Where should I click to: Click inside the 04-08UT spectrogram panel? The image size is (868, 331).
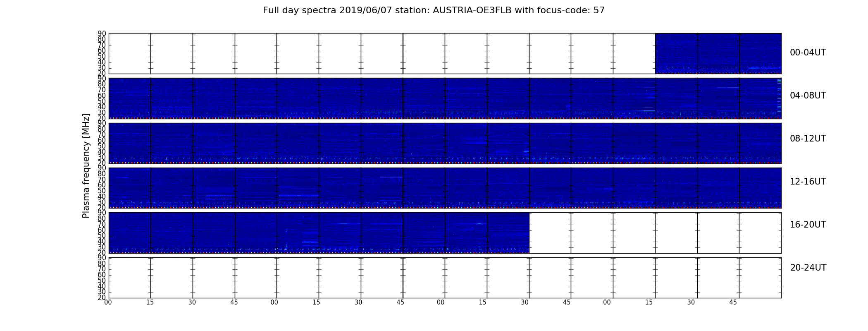coord(445,98)
